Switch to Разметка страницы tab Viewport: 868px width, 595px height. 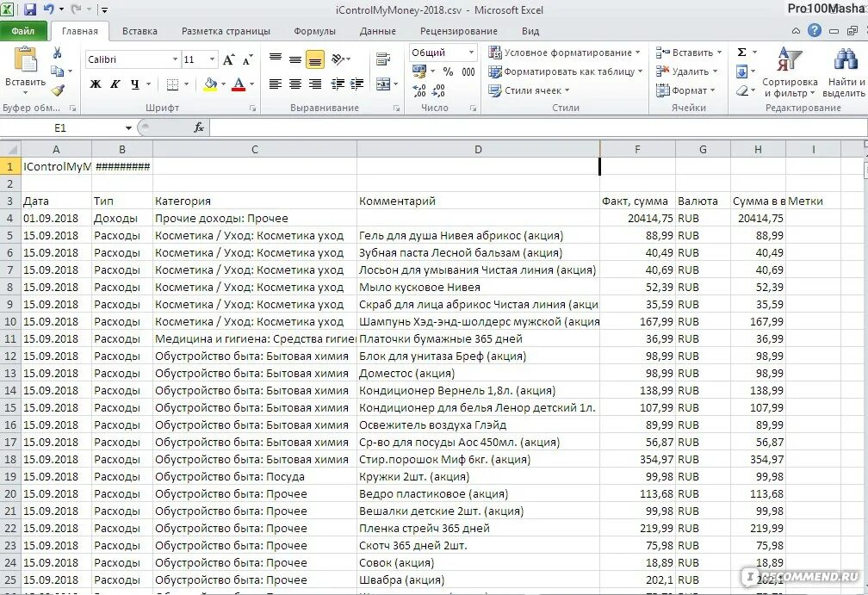point(226,31)
